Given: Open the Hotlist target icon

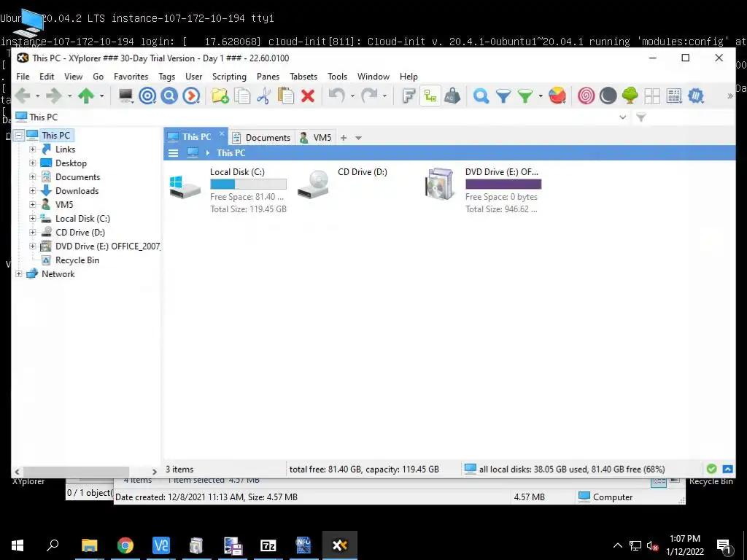Looking at the screenshot, I should click(147, 96).
